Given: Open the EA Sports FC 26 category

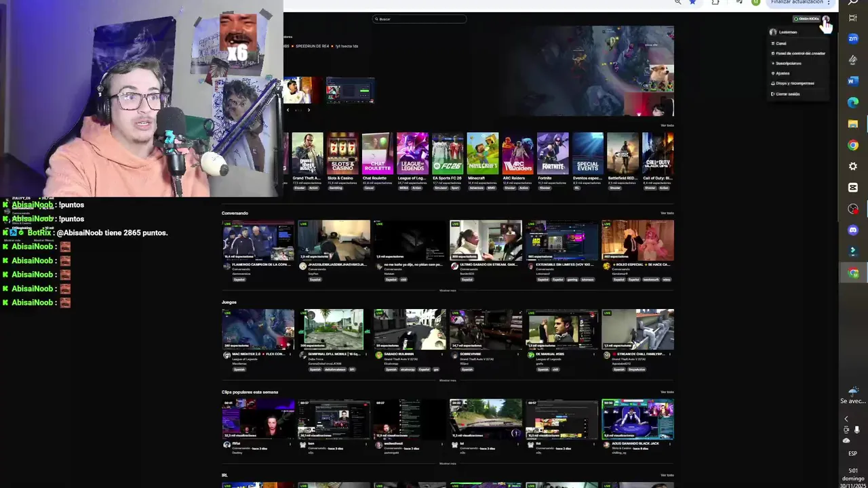Looking at the screenshot, I should coord(448,154).
